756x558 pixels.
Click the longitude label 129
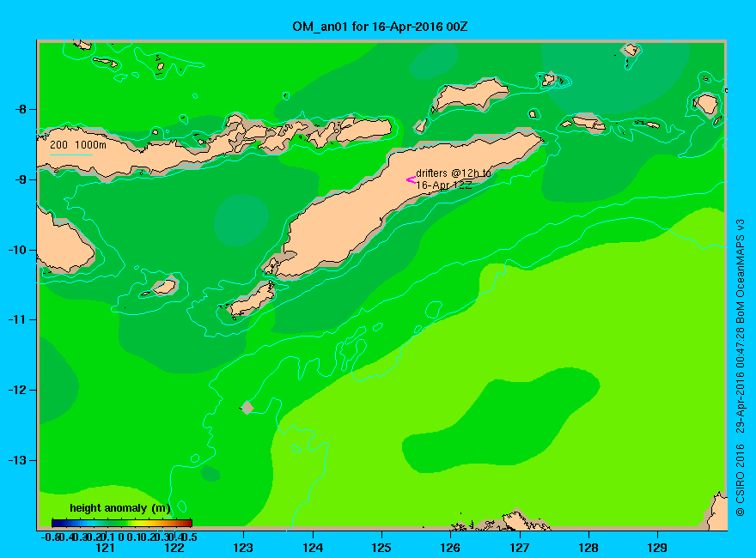pyautogui.click(x=657, y=548)
